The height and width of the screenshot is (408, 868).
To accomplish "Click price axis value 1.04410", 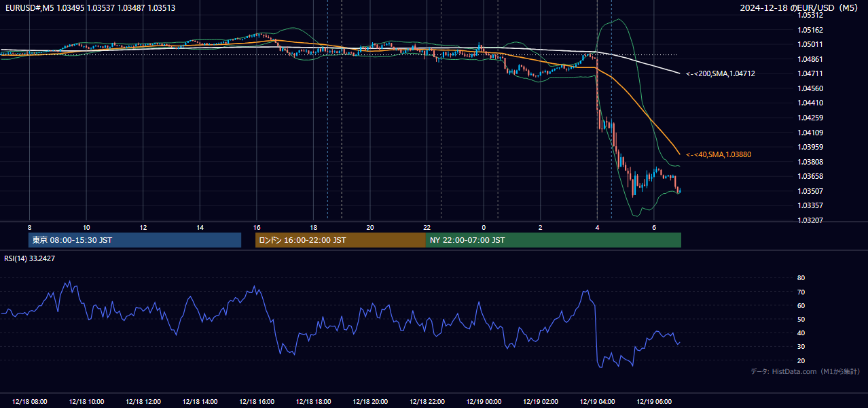I will 810,103.
